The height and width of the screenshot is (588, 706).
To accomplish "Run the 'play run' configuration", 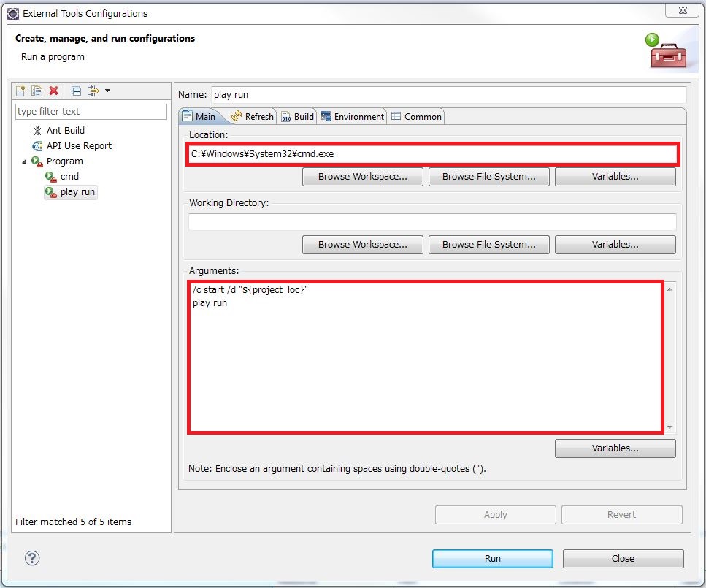I will pyautogui.click(x=492, y=558).
